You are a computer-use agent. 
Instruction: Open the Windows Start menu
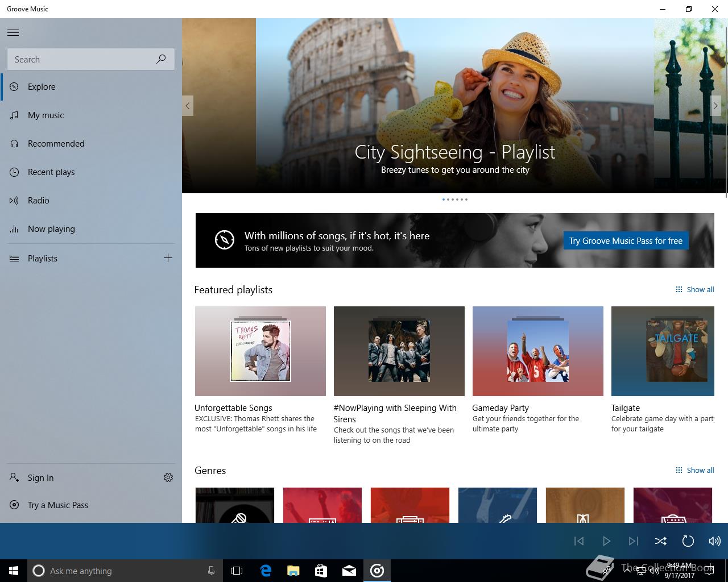coord(14,571)
